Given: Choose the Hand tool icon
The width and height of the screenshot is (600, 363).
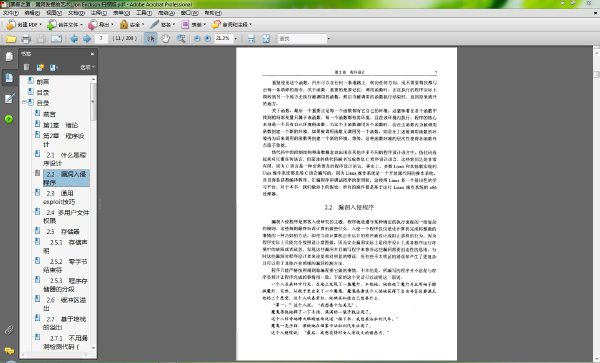Looking at the screenshot, I should pos(165,39).
